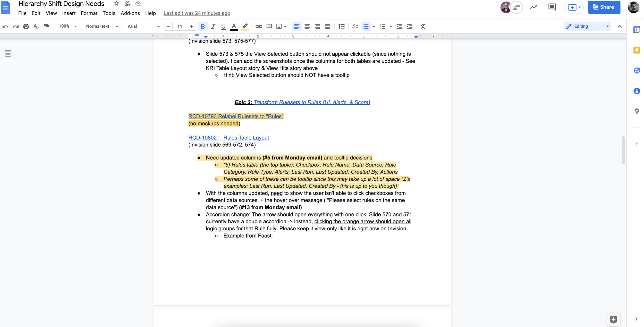This screenshot has width=644, height=327.
Task: Insert a link using the toolbar icon
Action: click(259, 26)
